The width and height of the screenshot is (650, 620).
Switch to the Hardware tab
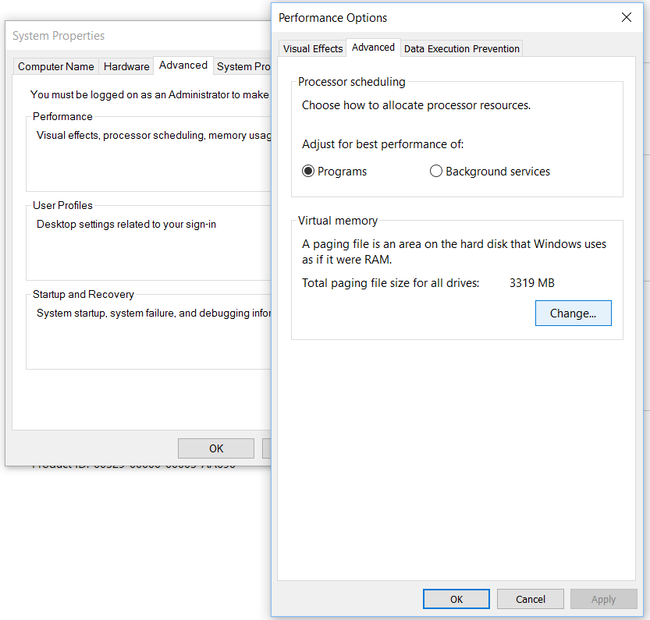[x=127, y=67]
